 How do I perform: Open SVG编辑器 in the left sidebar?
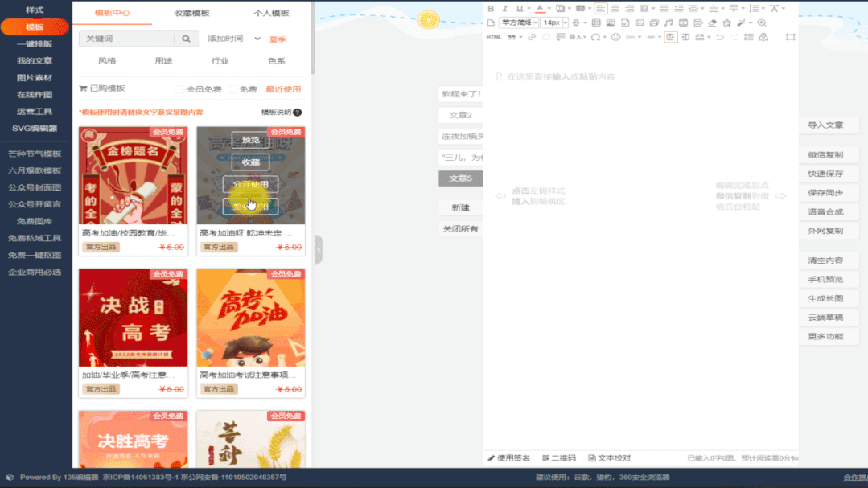(x=35, y=129)
